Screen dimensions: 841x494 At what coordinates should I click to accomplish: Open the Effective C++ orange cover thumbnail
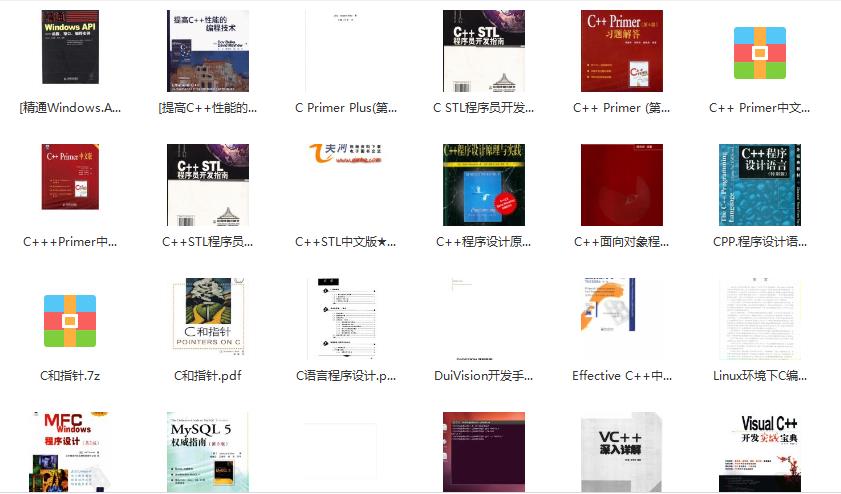click(609, 305)
